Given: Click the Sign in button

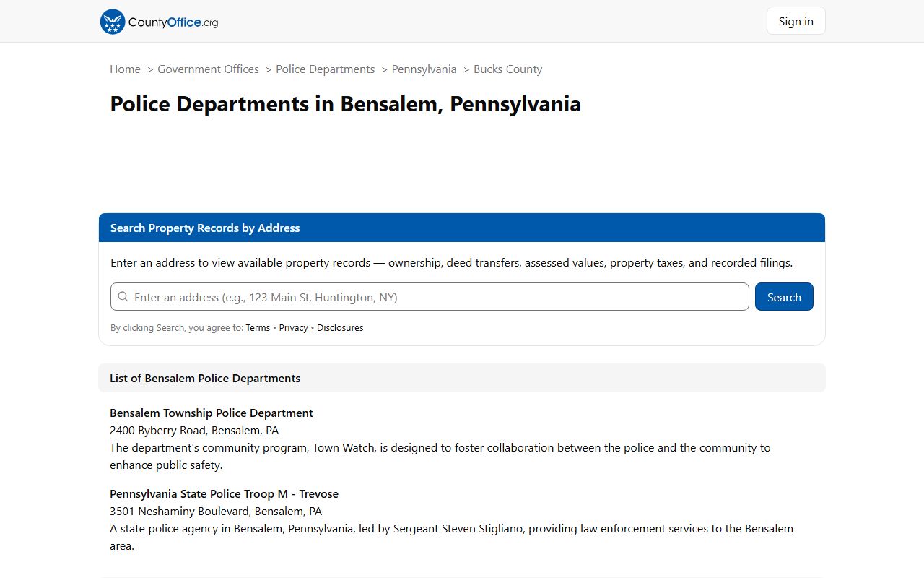Looking at the screenshot, I should (x=796, y=21).
